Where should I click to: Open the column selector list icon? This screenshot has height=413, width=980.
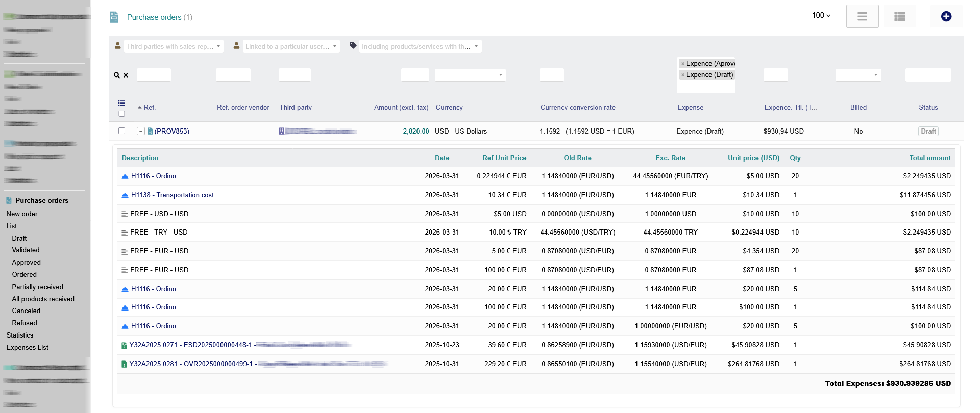point(121,103)
